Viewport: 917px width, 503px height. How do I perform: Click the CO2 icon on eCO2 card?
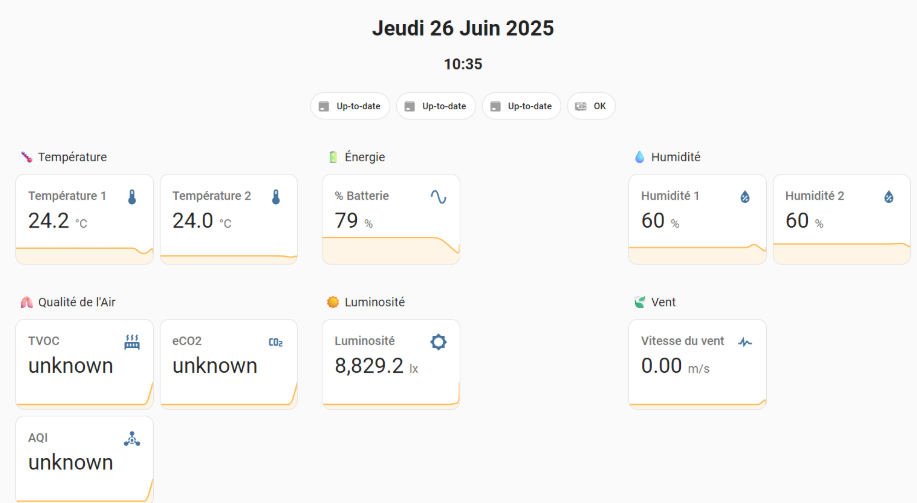pos(276,342)
